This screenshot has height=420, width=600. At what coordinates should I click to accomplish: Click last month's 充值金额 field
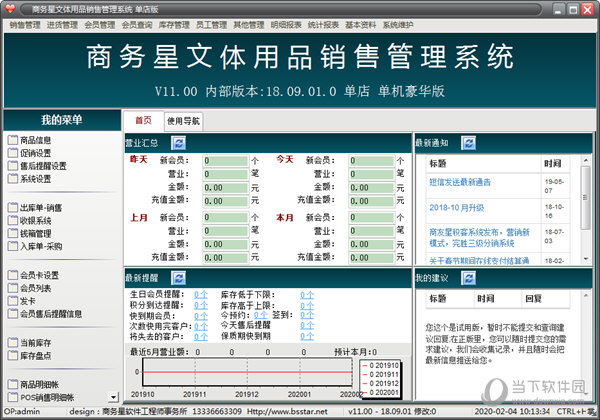(226, 258)
